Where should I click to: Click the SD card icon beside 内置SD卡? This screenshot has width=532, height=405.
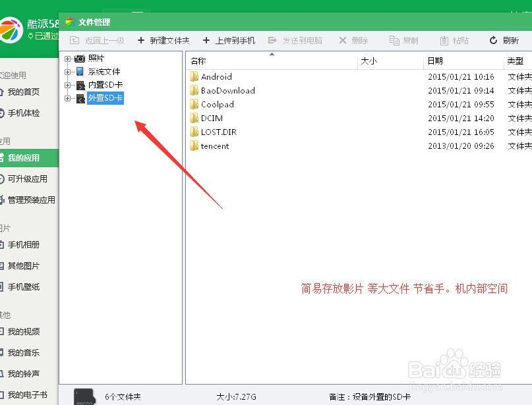[x=80, y=85]
